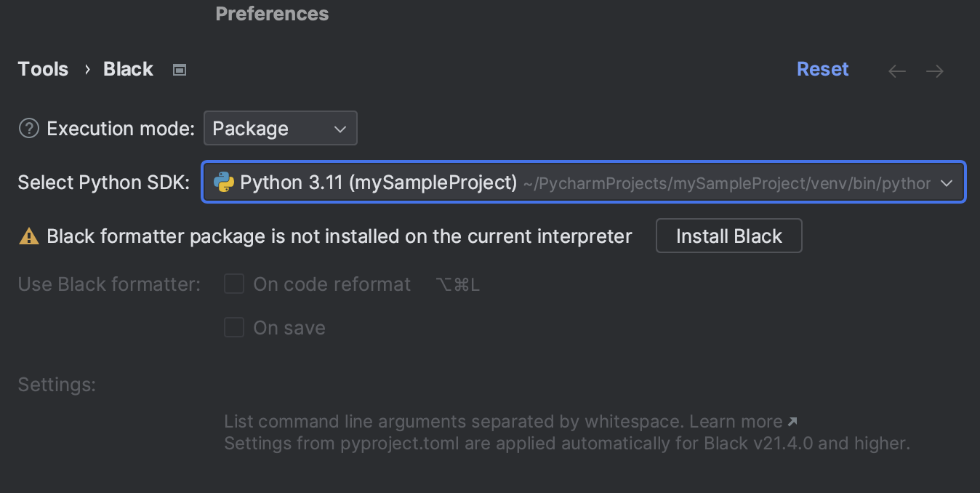
Task: Click the warning triangle about Black formatter
Action: pyautogui.click(x=28, y=236)
